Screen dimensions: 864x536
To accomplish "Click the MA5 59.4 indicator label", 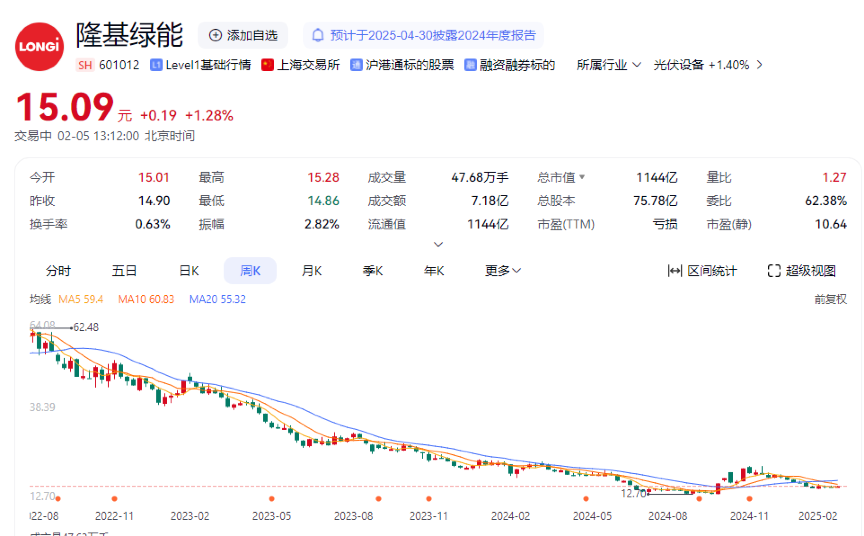I will click(x=81, y=299).
